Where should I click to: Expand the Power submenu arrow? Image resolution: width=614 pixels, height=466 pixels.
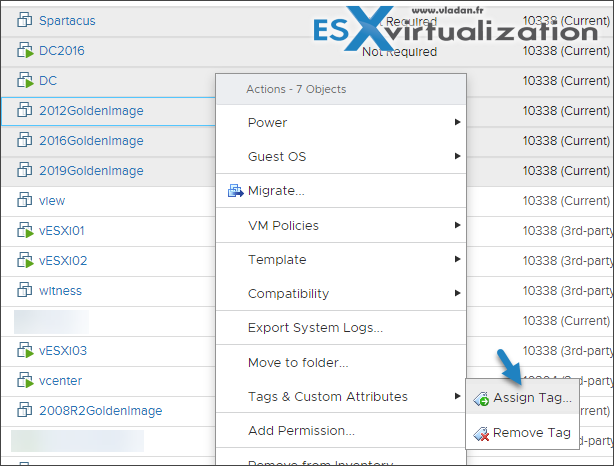tap(457, 122)
